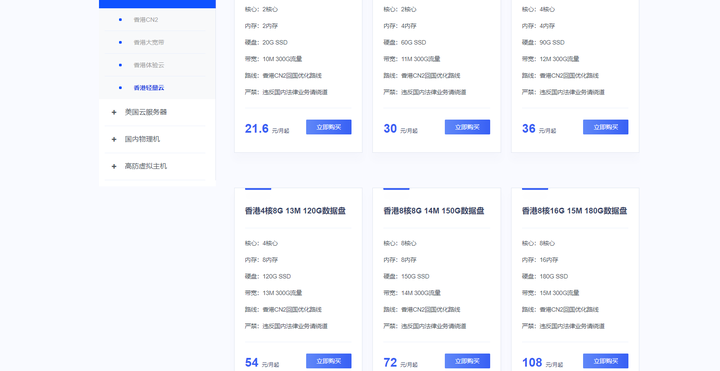The image size is (720, 371).
Task: Click the price 72 元/月起
Action: tap(400, 362)
